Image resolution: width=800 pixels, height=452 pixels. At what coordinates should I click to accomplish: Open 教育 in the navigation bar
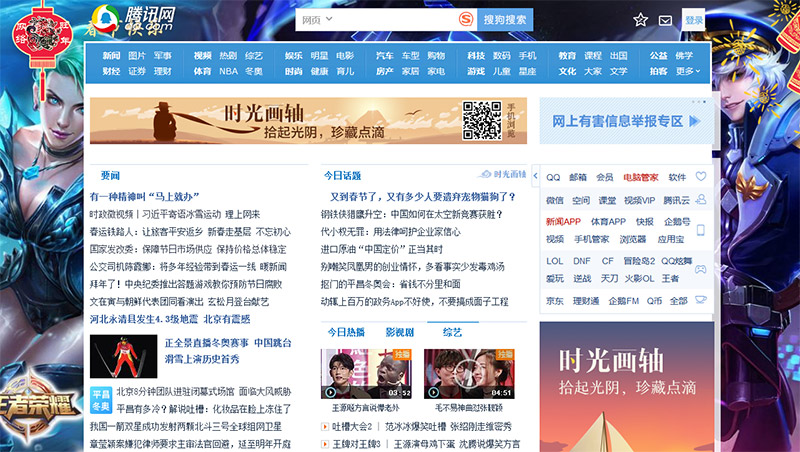567,56
